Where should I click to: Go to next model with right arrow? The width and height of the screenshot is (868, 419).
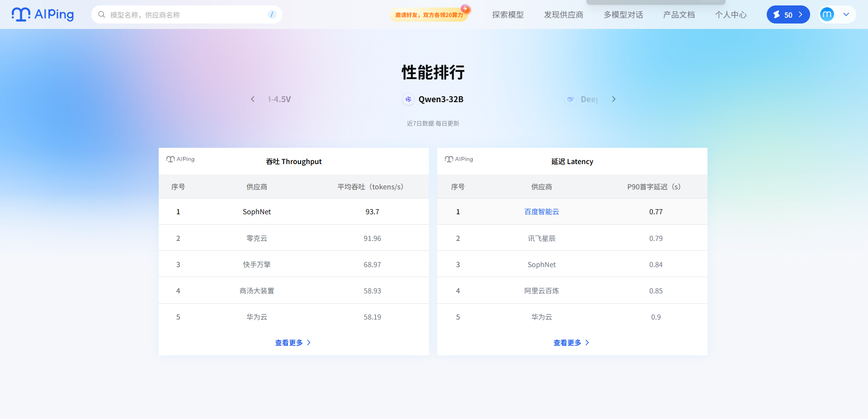[x=613, y=99]
